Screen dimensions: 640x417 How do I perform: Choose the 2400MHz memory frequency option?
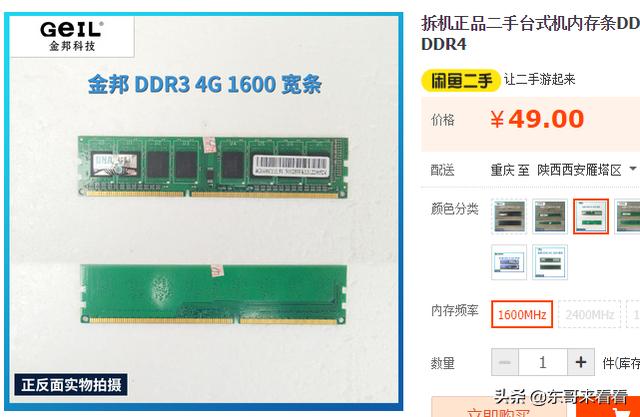pyautogui.click(x=589, y=314)
